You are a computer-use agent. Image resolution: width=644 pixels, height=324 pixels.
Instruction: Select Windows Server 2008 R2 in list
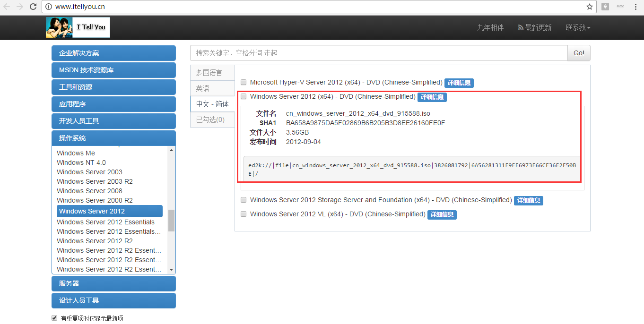[95, 200]
